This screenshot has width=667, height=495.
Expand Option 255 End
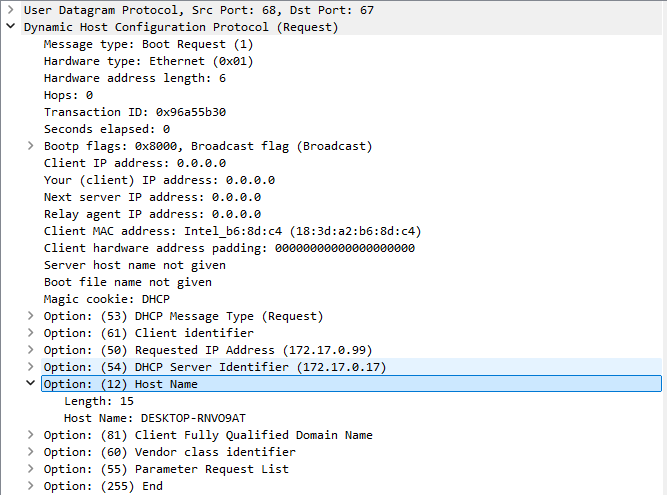tap(31, 486)
